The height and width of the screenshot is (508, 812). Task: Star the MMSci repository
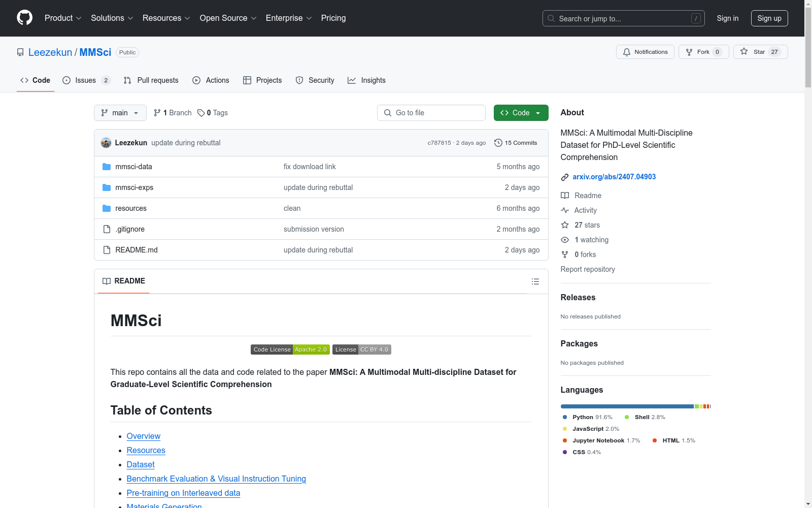click(x=760, y=52)
